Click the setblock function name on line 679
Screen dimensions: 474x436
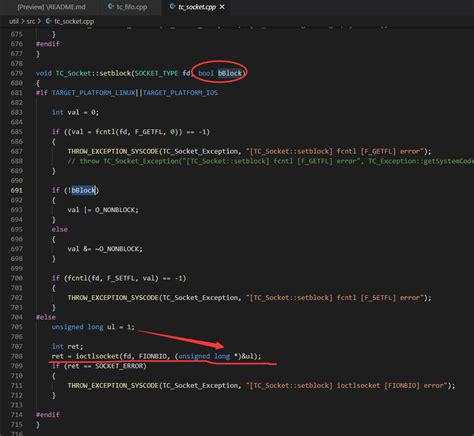click(116, 73)
